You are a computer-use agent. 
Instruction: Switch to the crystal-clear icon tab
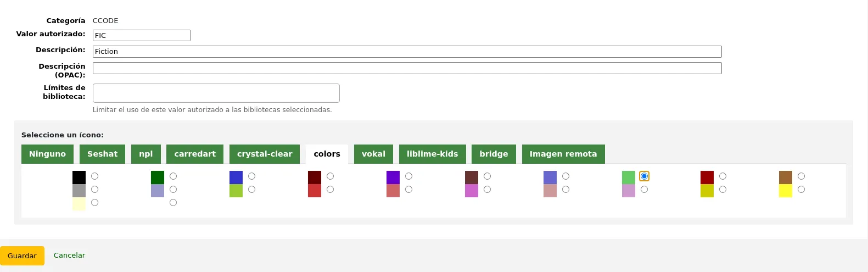pos(265,154)
